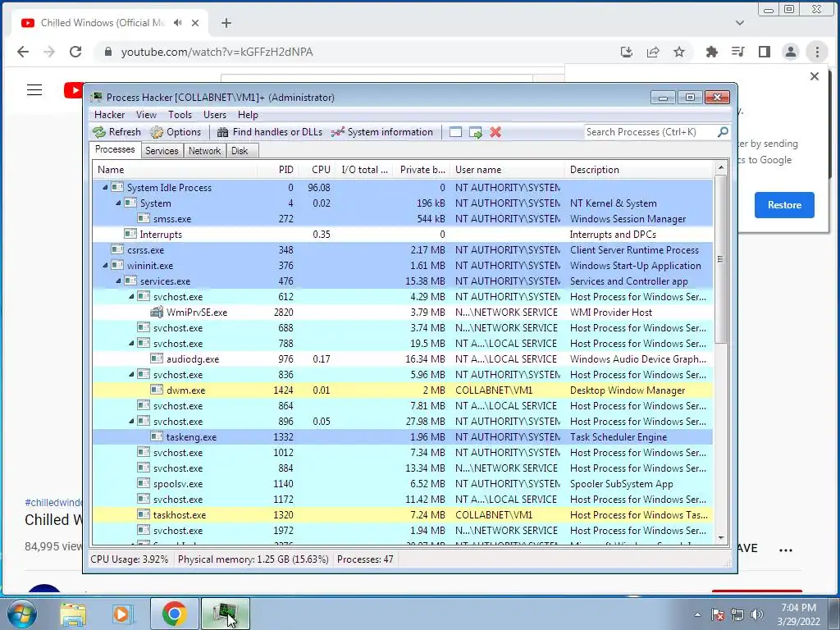Switch to the Services tab
840x630 pixels.
click(x=162, y=151)
